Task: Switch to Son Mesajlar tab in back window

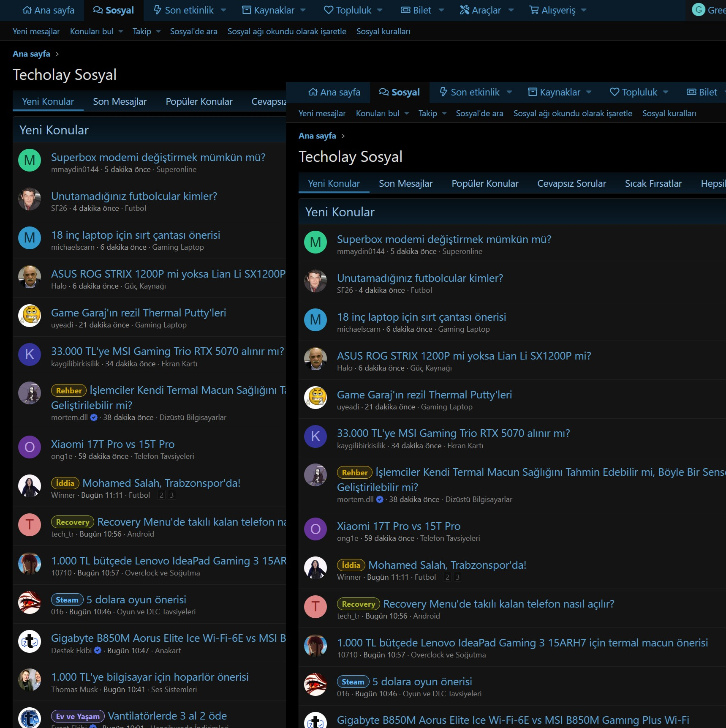Action: point(120,101)
